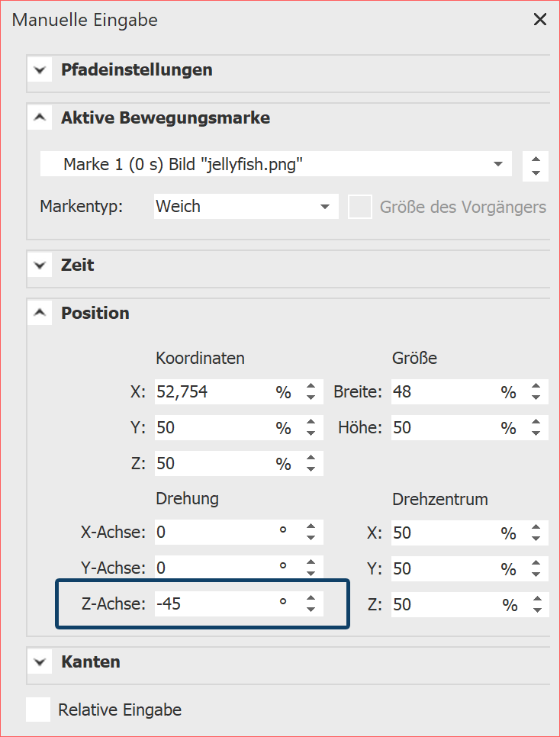Increase the Drehzentrum Z value
Viewport: 560px width, 737px height.
(x=536, y=600)
